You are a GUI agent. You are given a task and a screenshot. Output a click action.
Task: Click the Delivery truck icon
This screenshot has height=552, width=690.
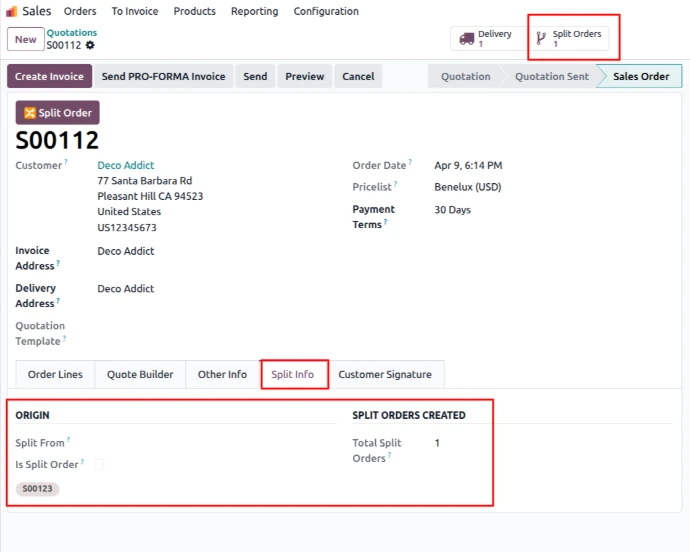tap(466, 39)
